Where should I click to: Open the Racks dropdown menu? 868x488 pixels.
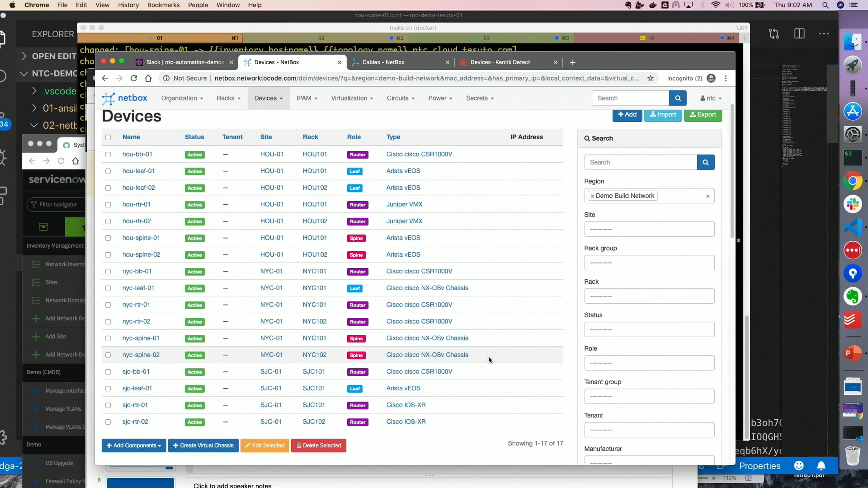229,98
